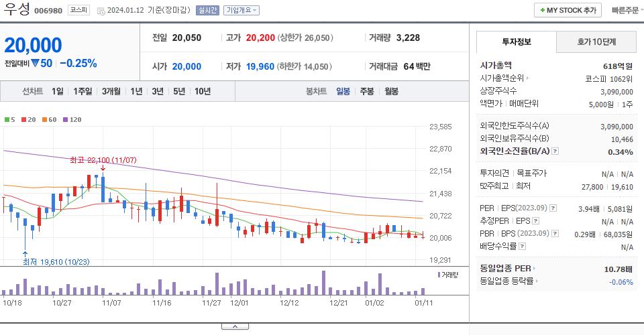644x335 pixels.
Task: Click the 시가총액 value 618억원
Action: click(618, 66)
